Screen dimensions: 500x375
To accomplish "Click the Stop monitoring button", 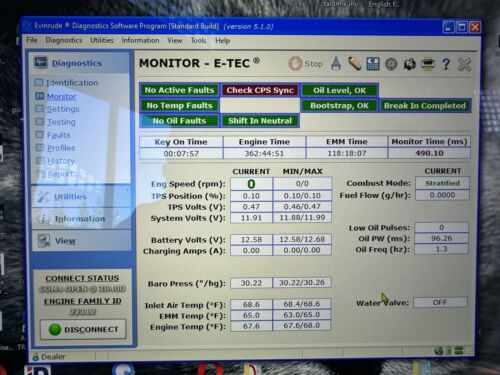I will pyautogui.click(x=306, y=63).
